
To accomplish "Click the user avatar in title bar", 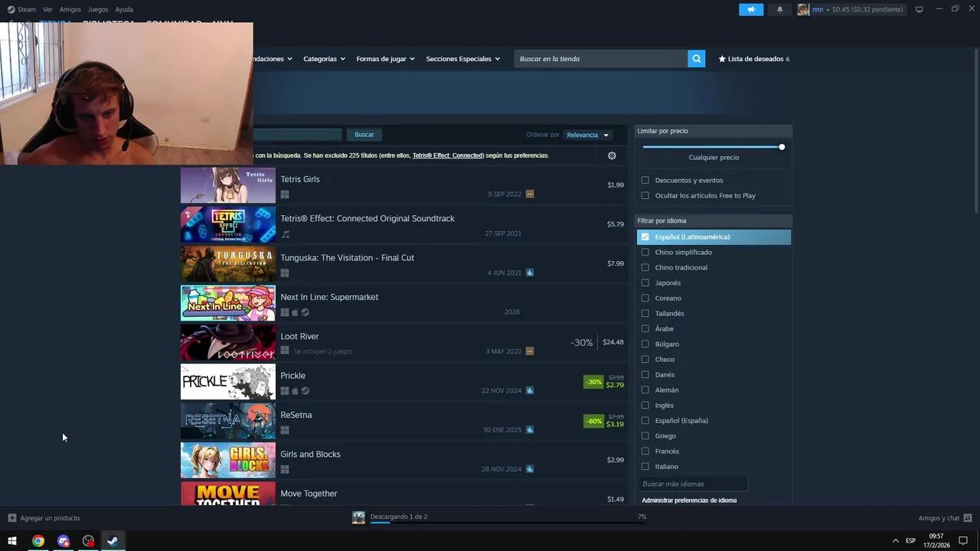I will click(803, 9).
